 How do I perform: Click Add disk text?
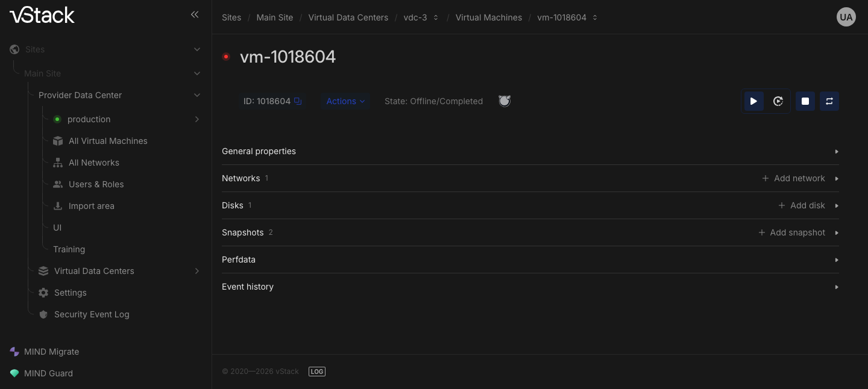click(x=808, y=205)
